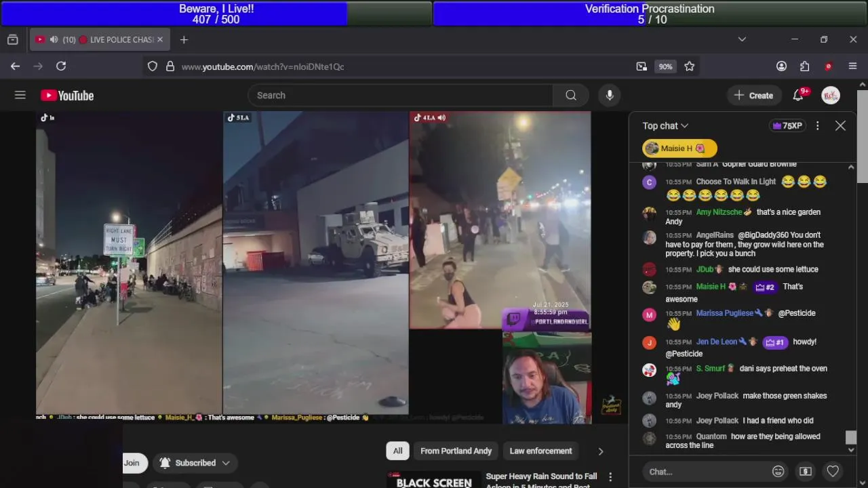868x488 pixels.
Task: Open the YouTube account avatar menu
Action: pyautogui.click(x=831, y=96)
